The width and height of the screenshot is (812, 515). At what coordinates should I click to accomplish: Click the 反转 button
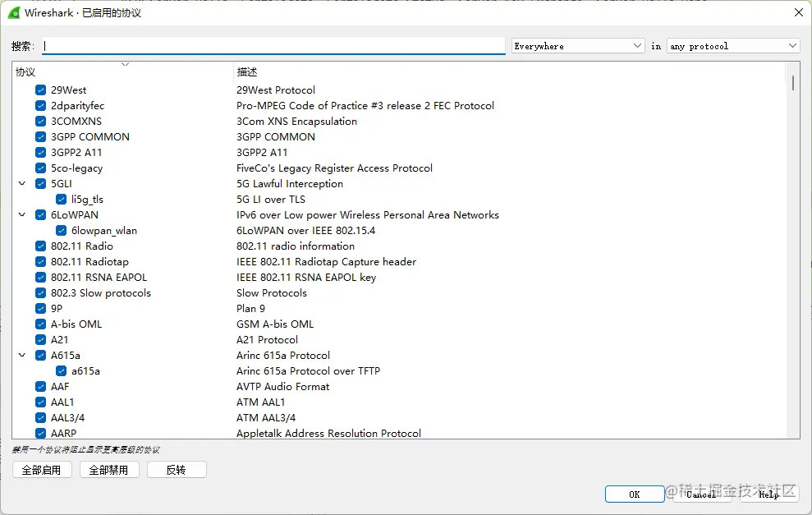point(177,469)
